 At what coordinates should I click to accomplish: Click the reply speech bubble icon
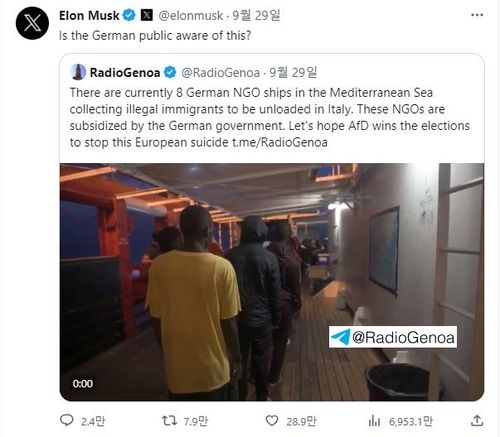(x=66, y=420)
